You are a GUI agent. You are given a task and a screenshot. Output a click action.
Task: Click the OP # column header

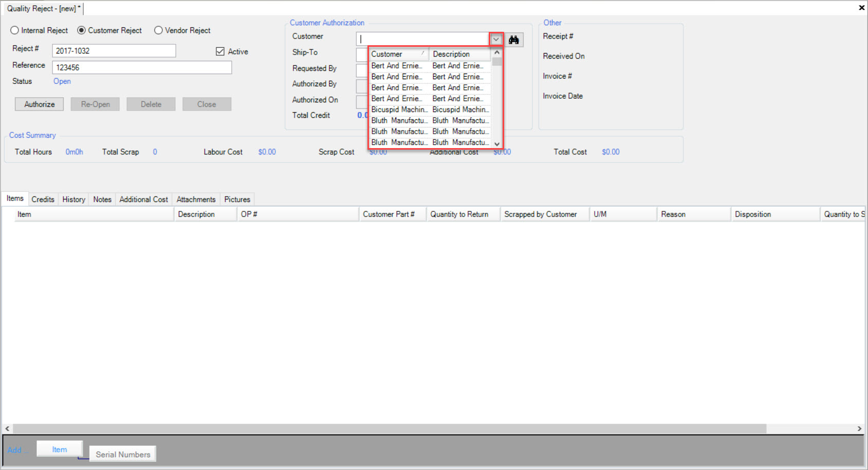tap(298, 214)
